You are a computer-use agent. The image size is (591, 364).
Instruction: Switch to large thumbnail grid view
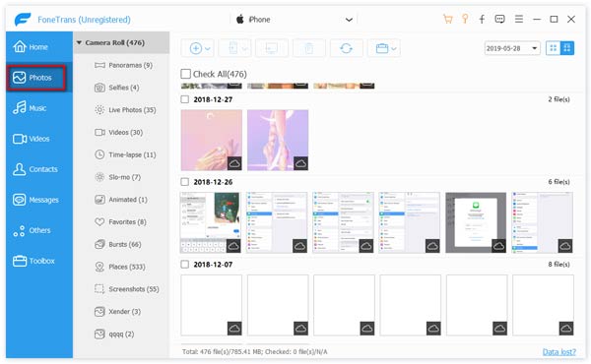tap(567, 48)
